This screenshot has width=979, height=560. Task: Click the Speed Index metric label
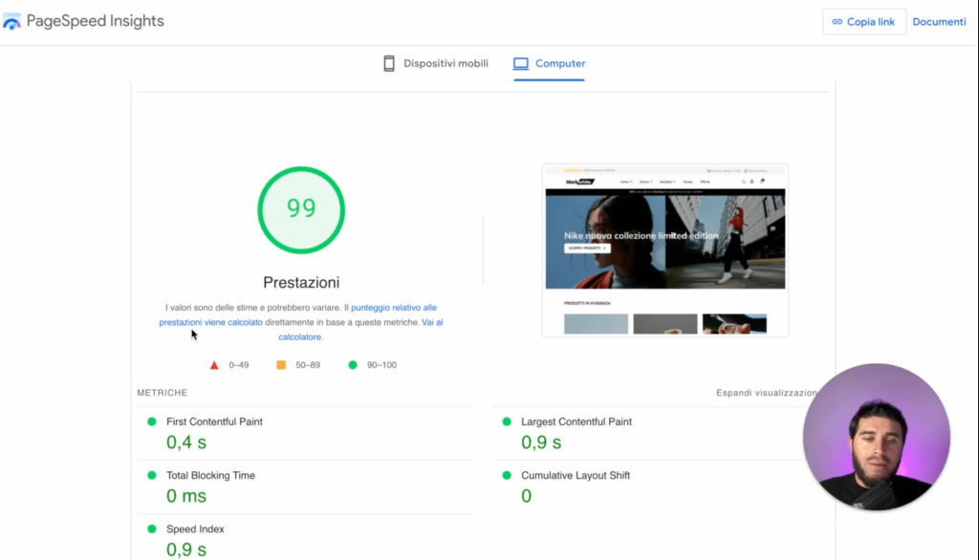pos(194,528)
